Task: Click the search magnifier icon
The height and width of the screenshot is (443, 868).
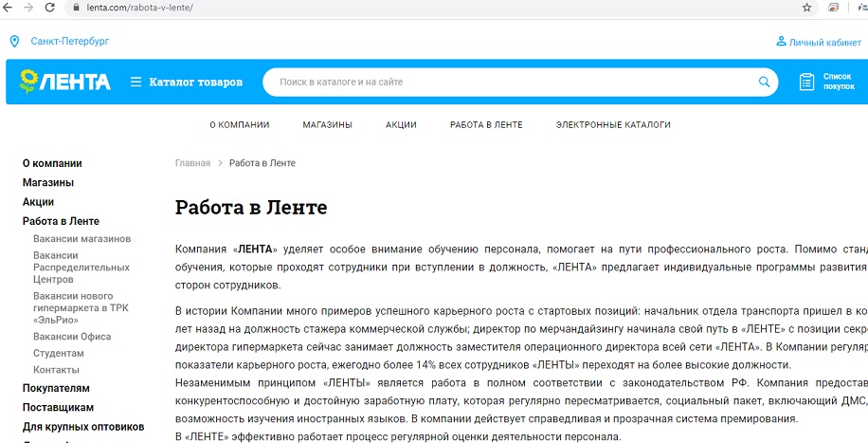Action: 764,82
